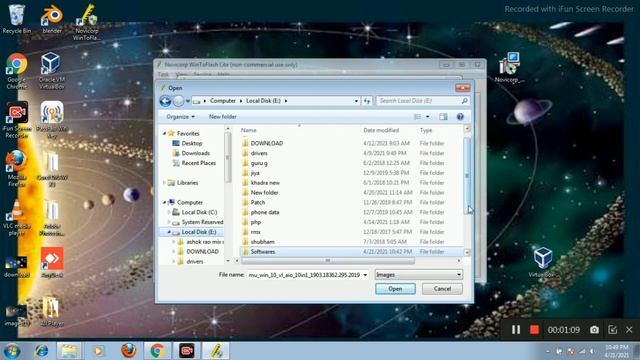The image size is (640, 360).
Task: Select the php folder
Action: 256,222
